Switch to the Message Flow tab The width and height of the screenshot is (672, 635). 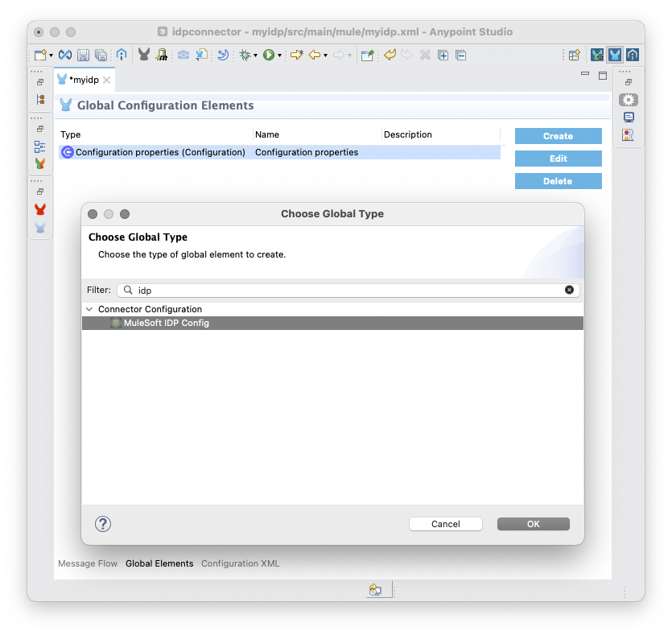click(87, 563)
